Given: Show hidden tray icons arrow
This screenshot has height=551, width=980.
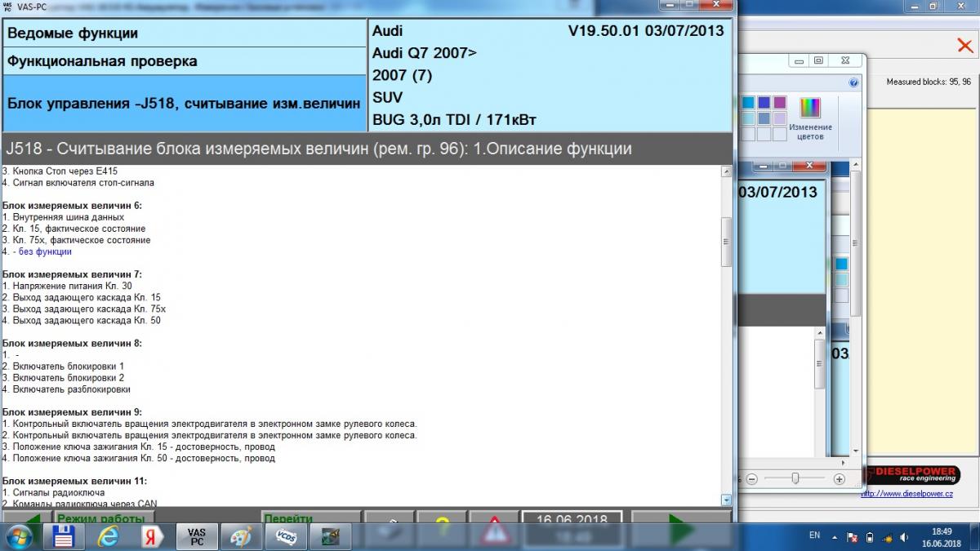Looking at the screenshot, I should tap(834, 537).
